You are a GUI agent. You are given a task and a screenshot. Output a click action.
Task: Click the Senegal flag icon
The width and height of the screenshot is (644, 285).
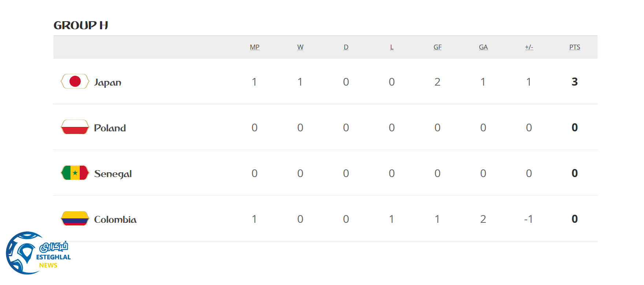pyautogui.click(x=75, y=173)
